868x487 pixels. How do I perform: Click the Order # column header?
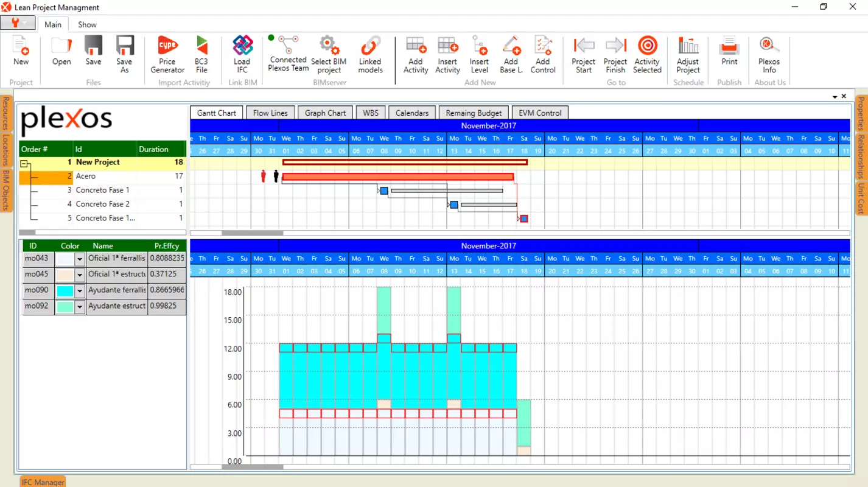pos(46,149)
